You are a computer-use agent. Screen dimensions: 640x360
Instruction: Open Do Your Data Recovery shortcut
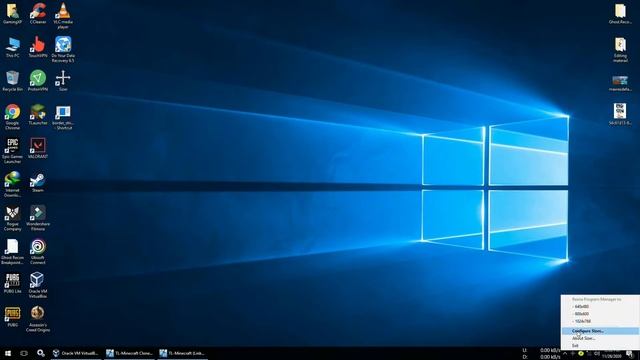pyautogui.click(x=63, y=49)
